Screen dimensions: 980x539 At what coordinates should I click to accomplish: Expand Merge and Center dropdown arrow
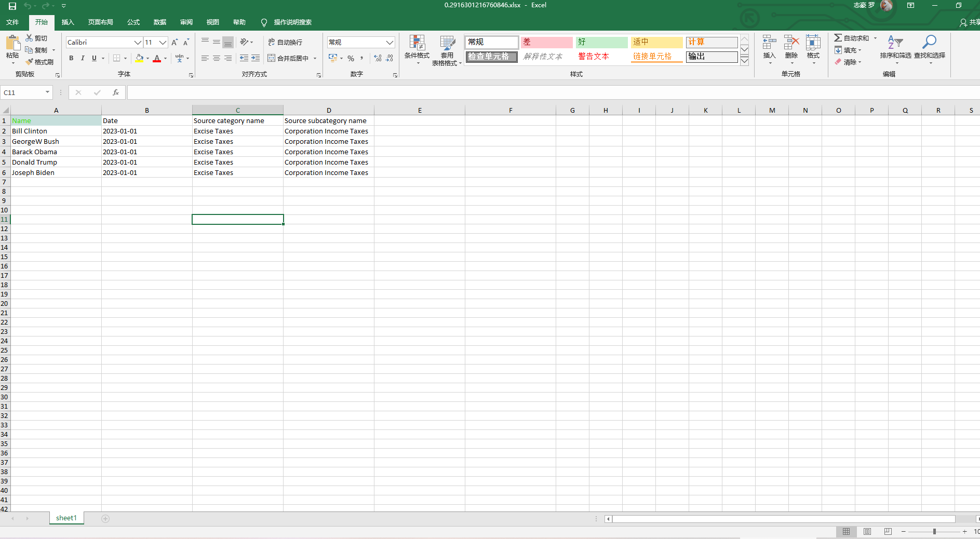tap(315, 58)
